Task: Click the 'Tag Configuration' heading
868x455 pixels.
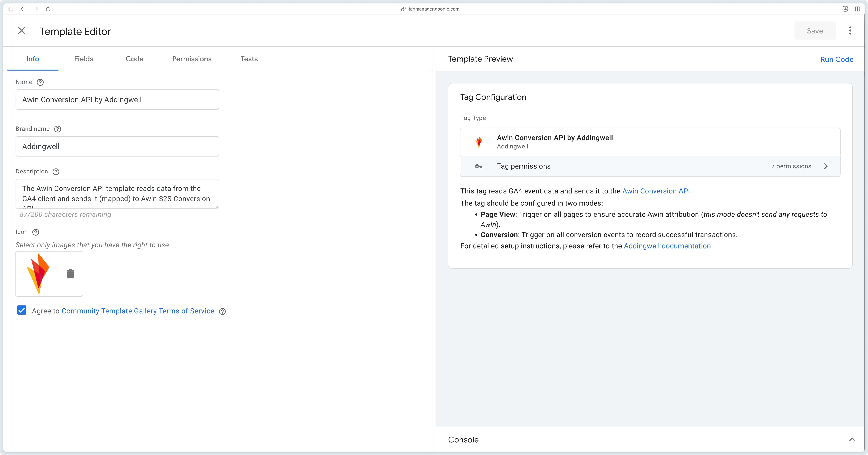Action: click(x=493, y=97)
